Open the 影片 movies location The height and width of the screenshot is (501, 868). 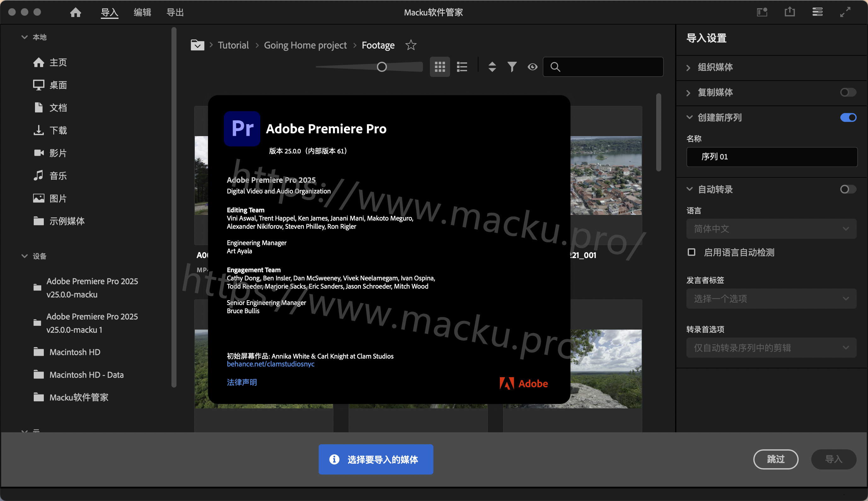[50, 153]
